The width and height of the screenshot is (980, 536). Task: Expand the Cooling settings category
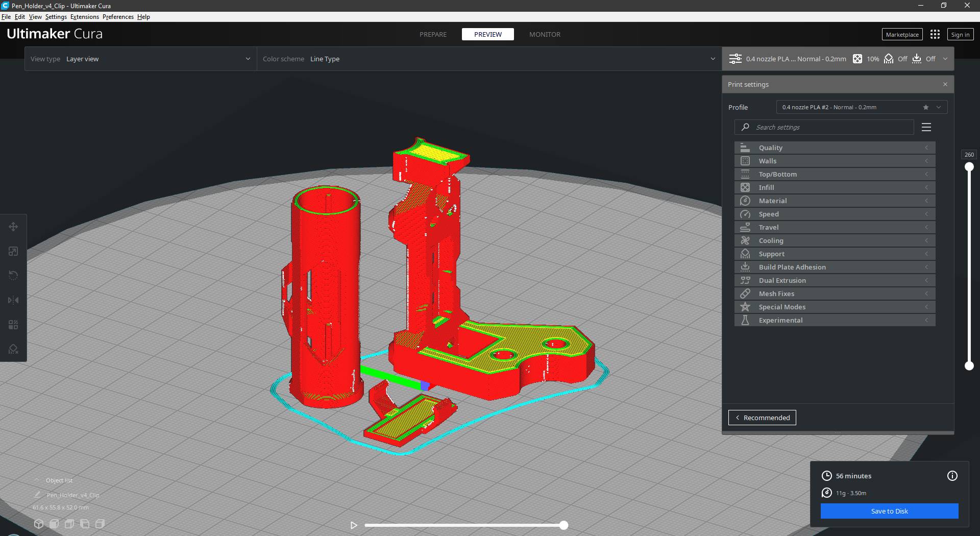coord(835,240)
